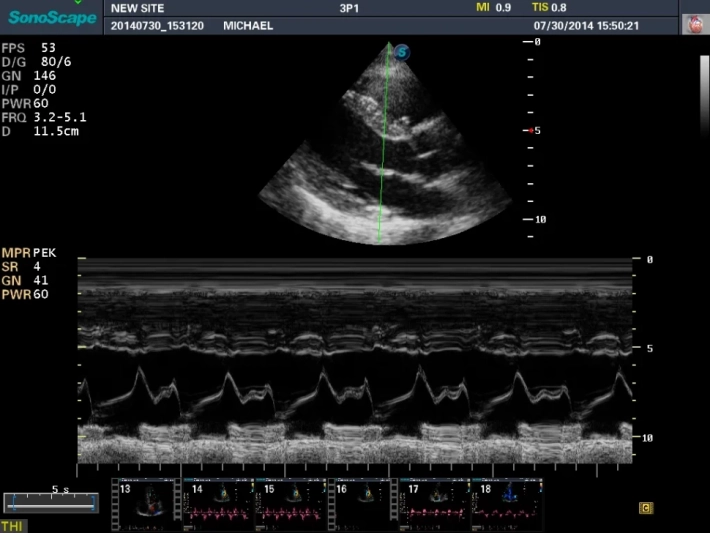Click the THI indicator badge
This screenshot has width=710, height=533.
click(x=14, y=525)
